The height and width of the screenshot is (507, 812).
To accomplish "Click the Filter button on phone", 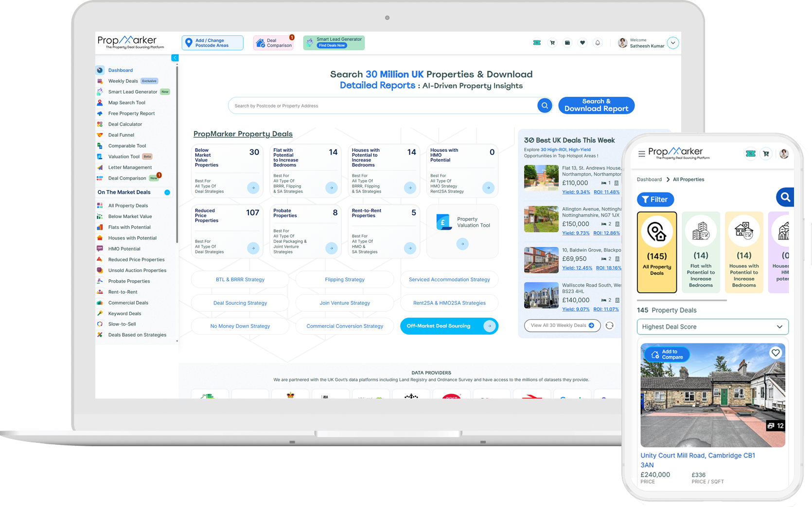I will 655,199.
